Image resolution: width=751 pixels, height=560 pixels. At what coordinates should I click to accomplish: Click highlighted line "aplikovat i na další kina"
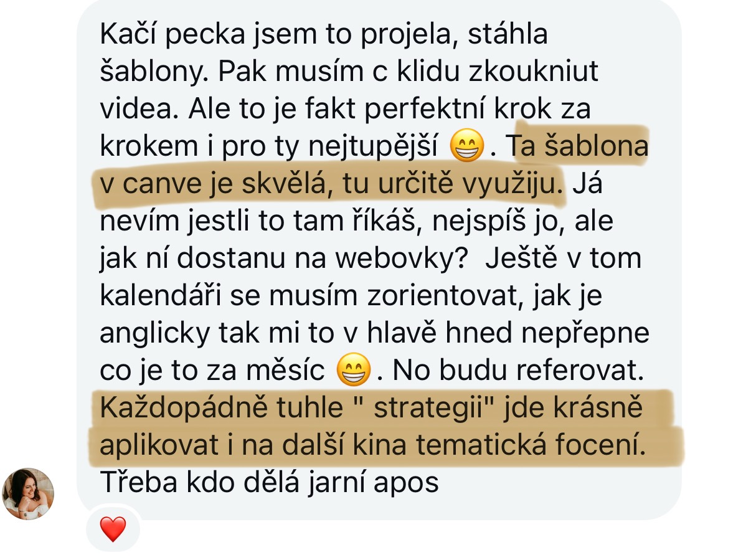(x=372, y=446)
